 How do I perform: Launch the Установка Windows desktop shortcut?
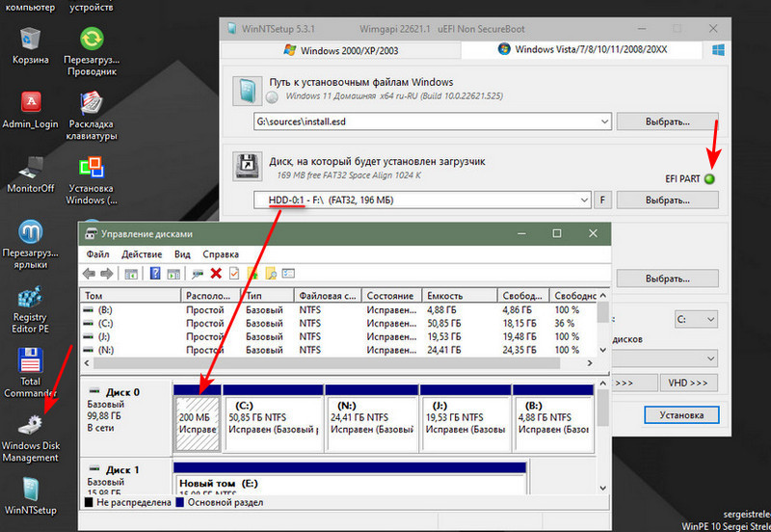92,180
